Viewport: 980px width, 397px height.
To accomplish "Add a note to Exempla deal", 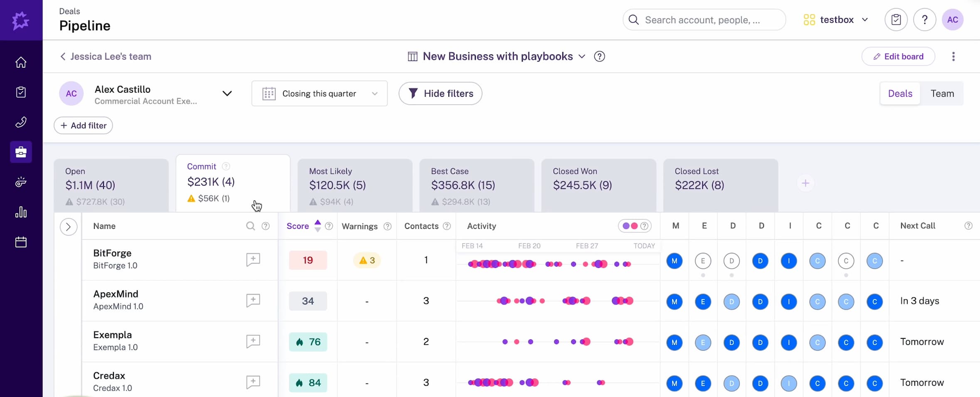I will click(253, 341).
